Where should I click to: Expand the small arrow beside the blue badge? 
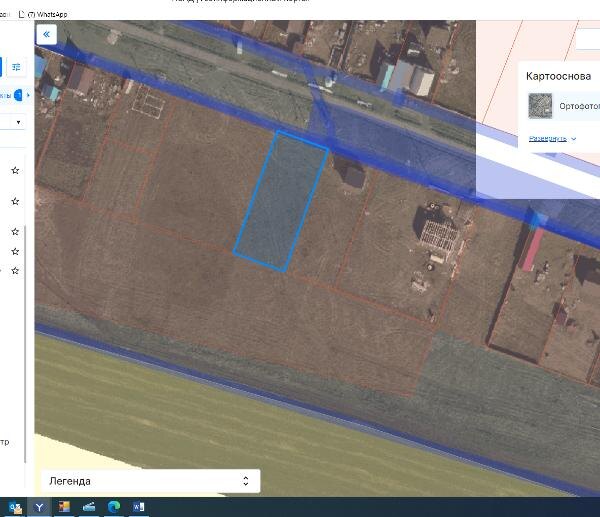coord(28,95)
